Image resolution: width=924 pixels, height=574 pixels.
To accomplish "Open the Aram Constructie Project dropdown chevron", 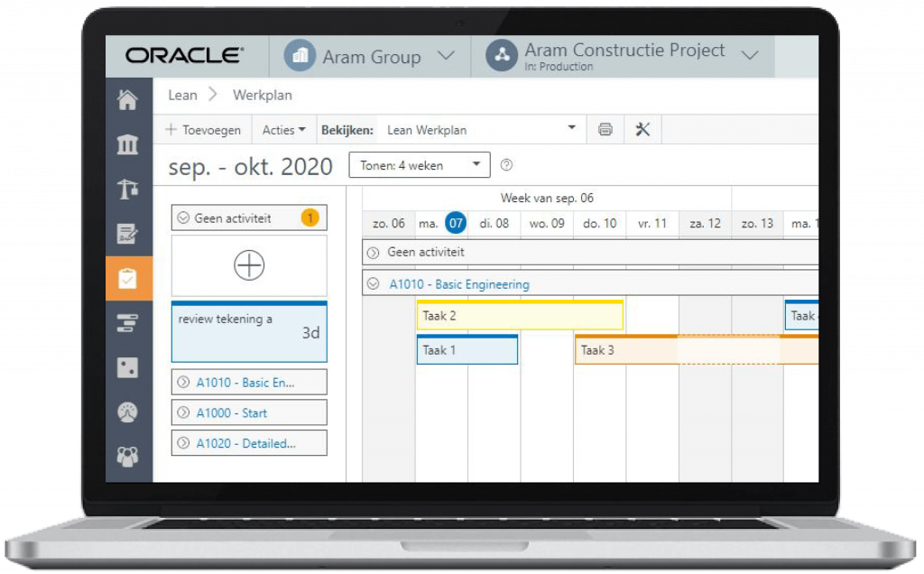I will coord(750,55).
